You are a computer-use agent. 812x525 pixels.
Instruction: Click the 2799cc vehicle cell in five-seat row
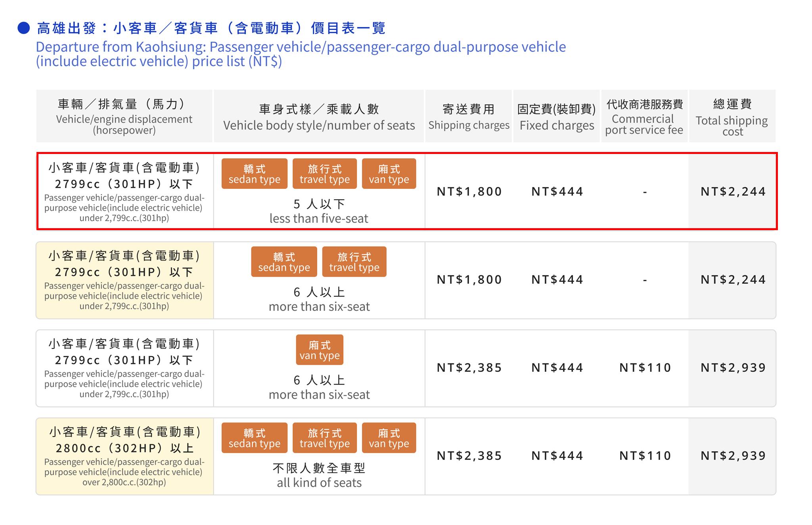pos(125,192)
